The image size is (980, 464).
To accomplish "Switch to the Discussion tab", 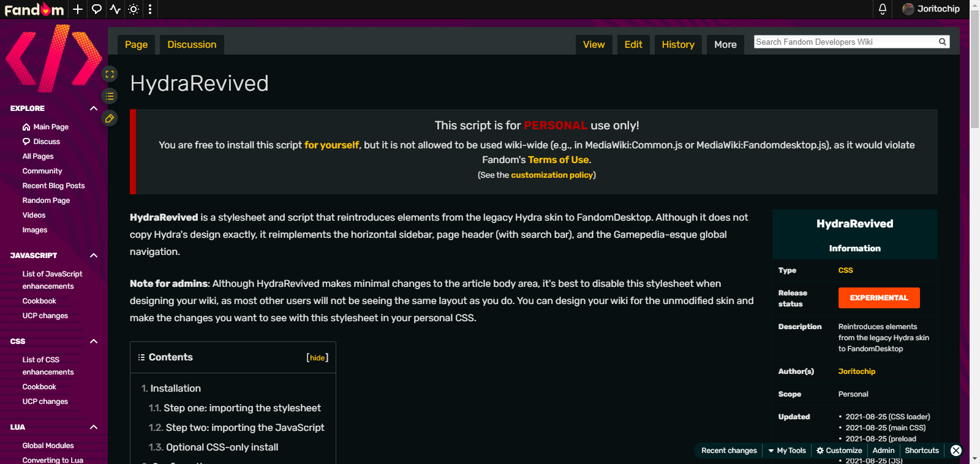I will click(x=192, y=45).
